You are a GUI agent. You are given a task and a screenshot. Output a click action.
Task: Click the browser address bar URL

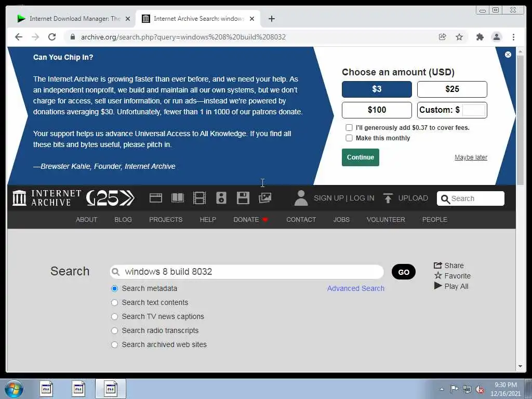183,37
